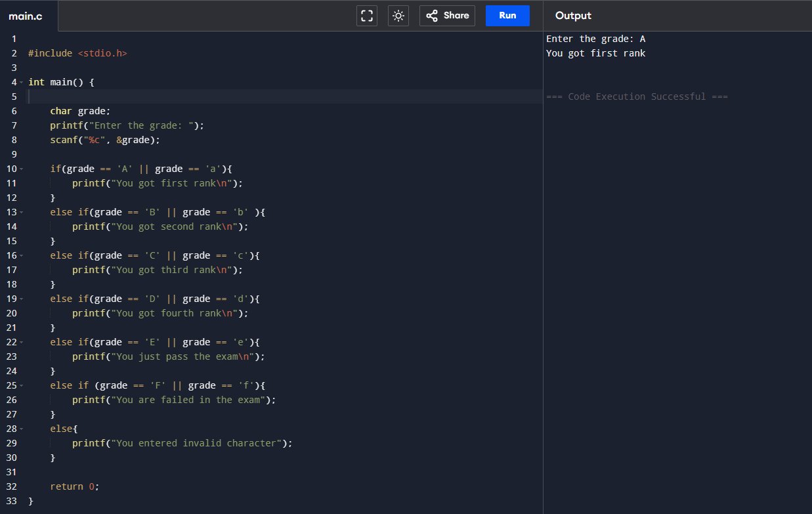Collapse the else block on line 28
Viewport: 812px width, 514px height.
point(22,429)
